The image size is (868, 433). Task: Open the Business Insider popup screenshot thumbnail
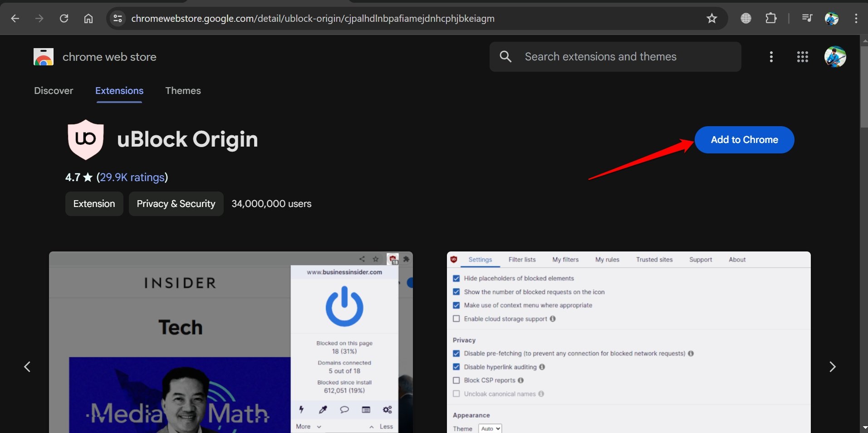coord(231,342)
